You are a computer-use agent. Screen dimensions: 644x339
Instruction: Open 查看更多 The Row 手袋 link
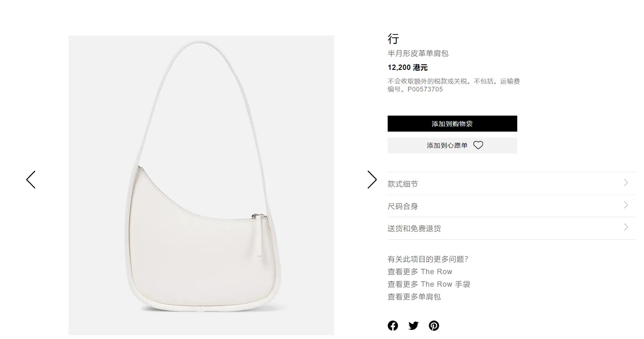click(x=429, y=284)
